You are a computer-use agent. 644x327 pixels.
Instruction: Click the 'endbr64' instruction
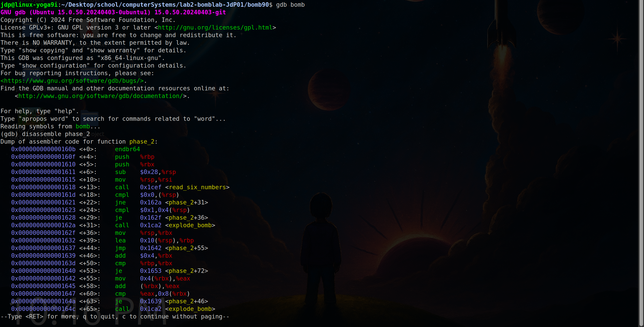coord(127,149)
